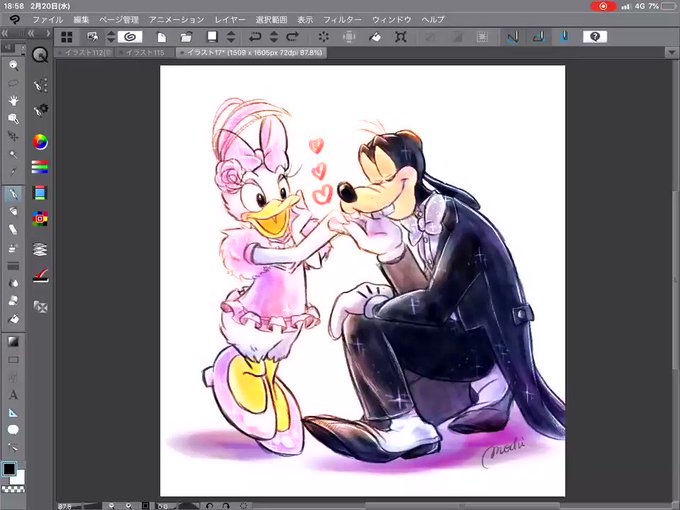The image size is (680, 510).
Task: Collapse the panel dock using the second double chevron
Action: point(31,33)
